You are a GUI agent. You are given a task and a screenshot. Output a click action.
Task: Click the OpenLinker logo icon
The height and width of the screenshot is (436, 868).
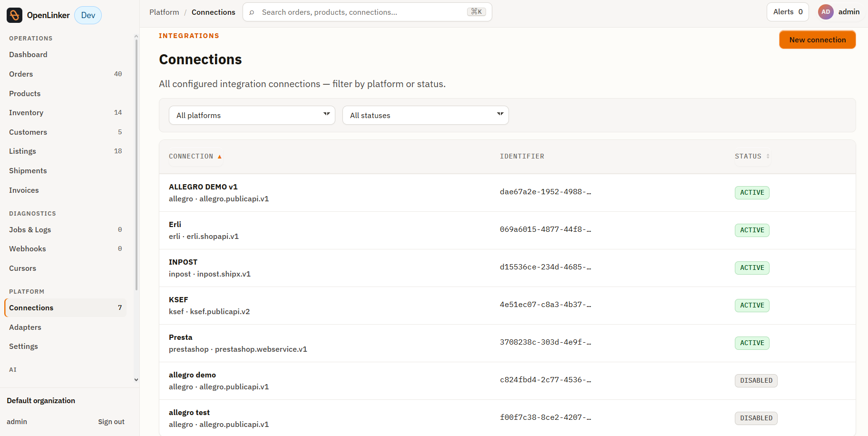point(14,15)
